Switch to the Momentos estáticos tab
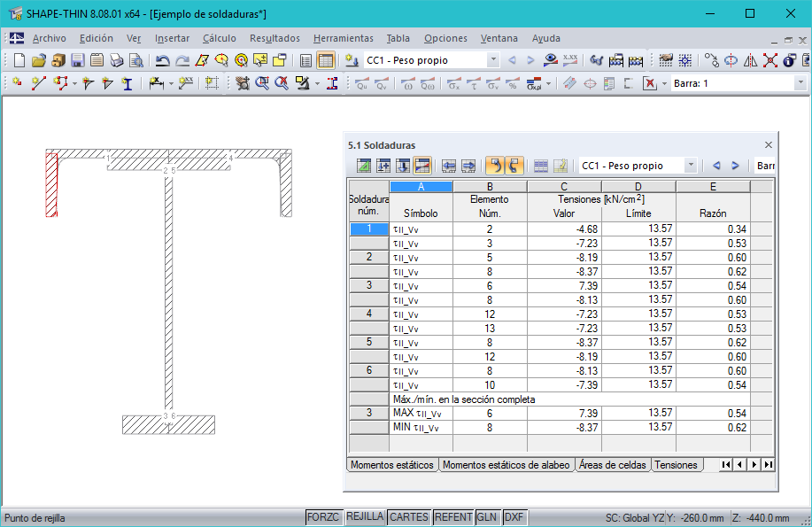Image resolution: width=812 pixels, height=527 pixels. (392, 465)
